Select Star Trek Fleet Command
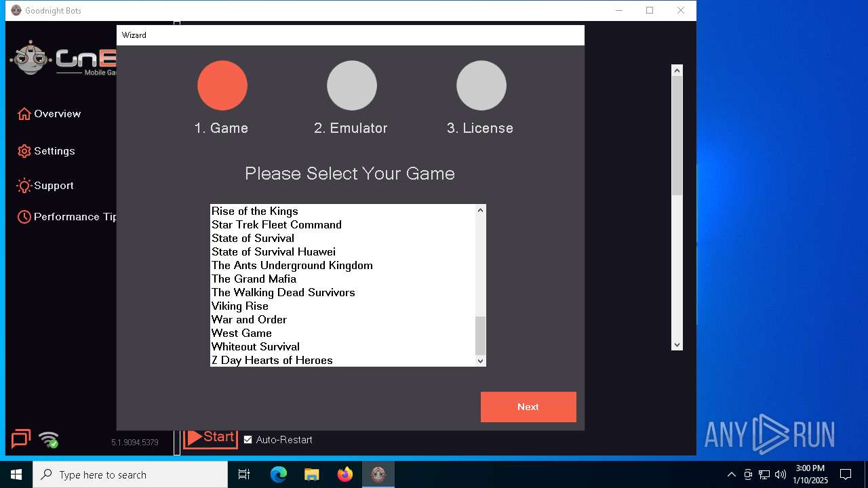The image size is (868, 488). click(x=343, y=224)
